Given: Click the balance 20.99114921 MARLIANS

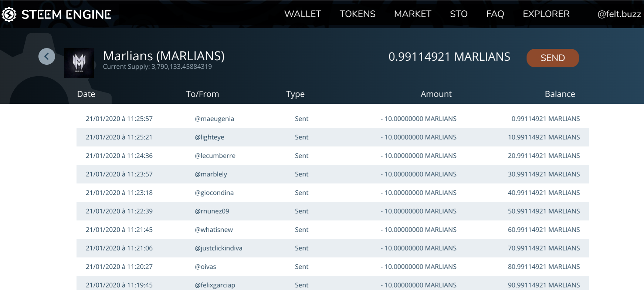Looking at the screenshot, I should (x=544, y=156).
